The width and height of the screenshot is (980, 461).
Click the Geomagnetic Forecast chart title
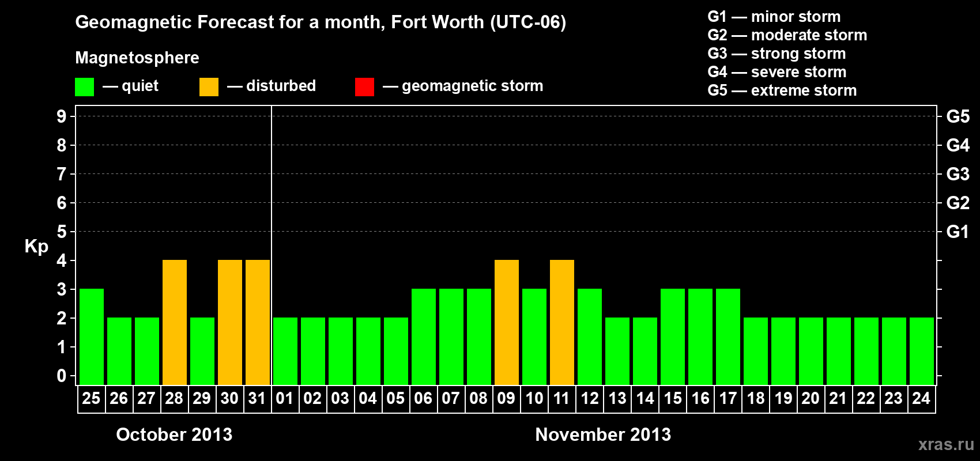[321, 22]
